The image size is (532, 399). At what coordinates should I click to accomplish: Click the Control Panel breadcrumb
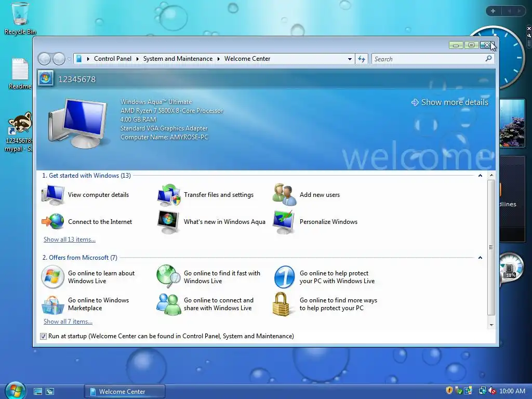click(113, 59)
